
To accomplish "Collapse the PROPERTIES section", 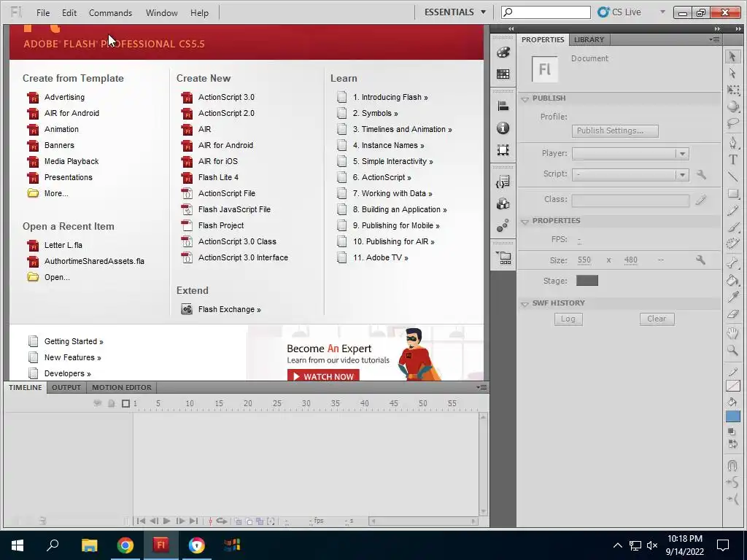I will tap(525, 222).
